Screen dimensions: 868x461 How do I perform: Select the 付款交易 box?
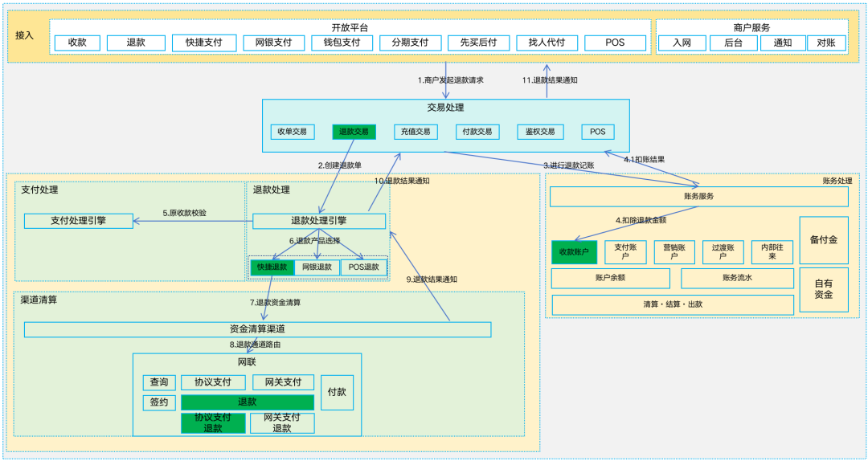pos(477,132)
